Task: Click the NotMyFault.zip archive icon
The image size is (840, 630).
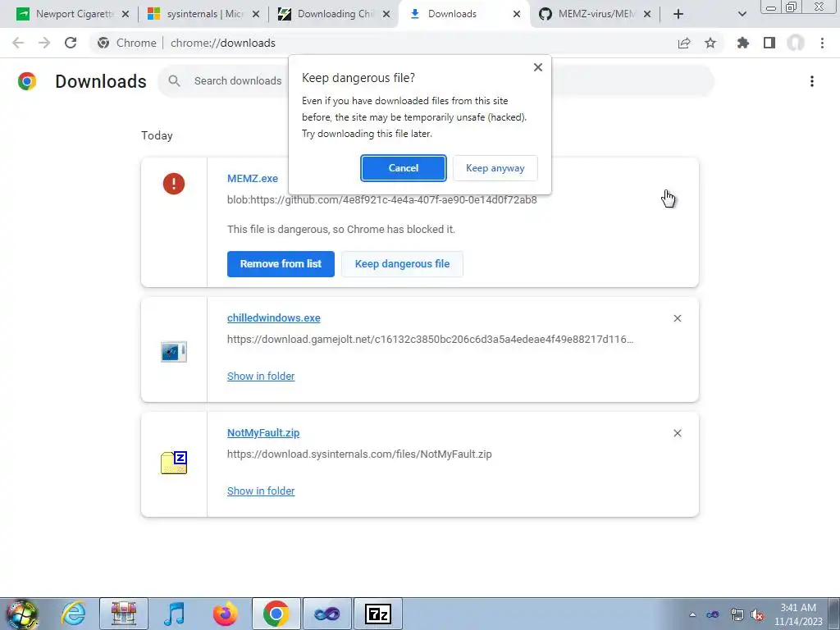Action: (x=174, y=463)
